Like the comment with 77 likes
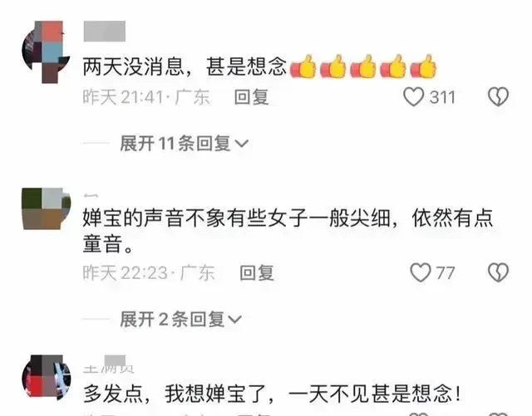The width and height of the screenshot is (532, 416). pos(421,272)
